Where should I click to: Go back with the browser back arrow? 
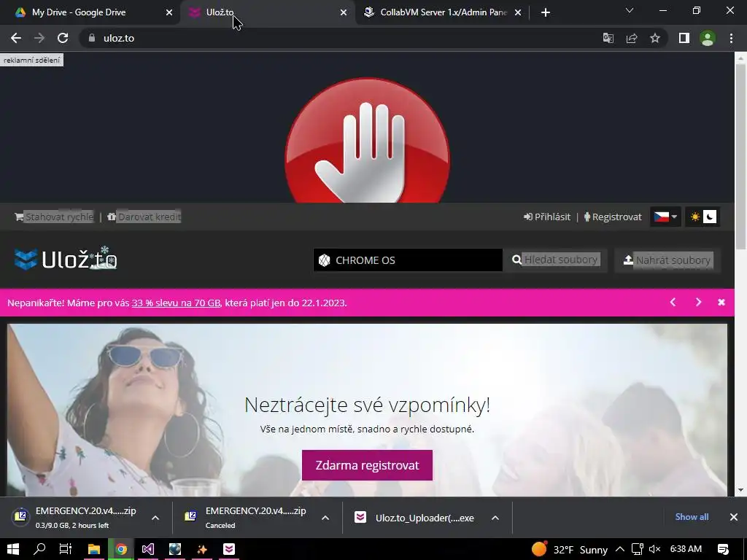tap(16, 38)
